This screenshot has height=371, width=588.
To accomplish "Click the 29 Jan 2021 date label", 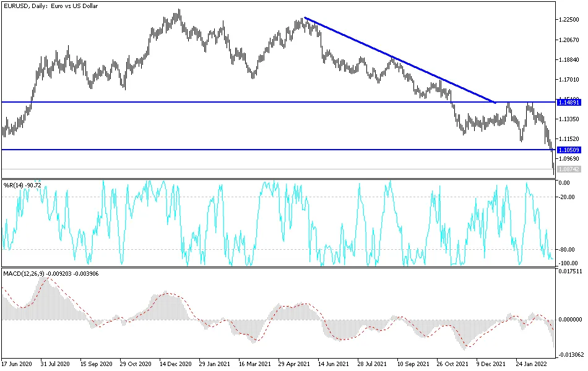I will click(x=215, y=364).
